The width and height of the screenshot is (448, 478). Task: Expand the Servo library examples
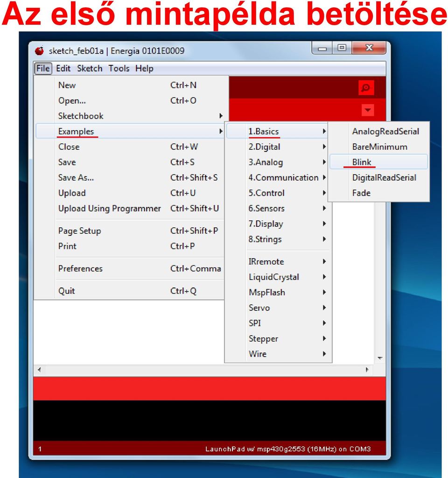[x=278, y=308]
